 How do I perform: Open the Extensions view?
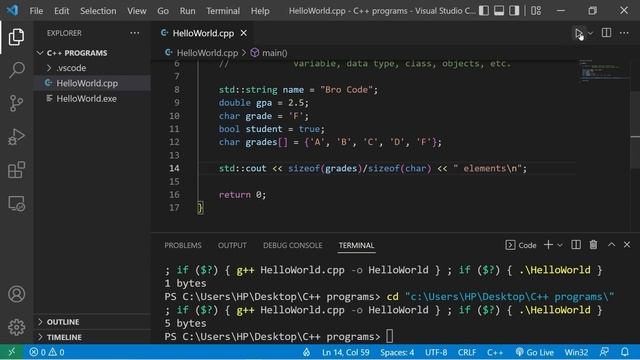(x=16, y=170)
